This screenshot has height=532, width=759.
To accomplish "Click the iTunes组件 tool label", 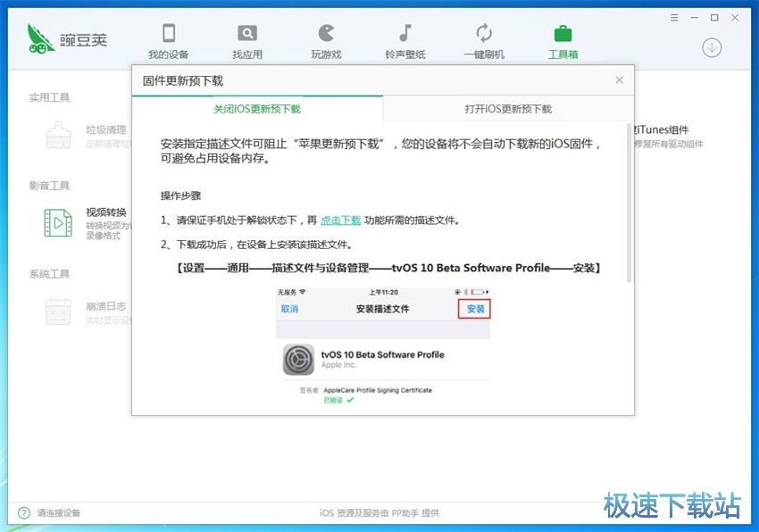I will tap(662, 129).
